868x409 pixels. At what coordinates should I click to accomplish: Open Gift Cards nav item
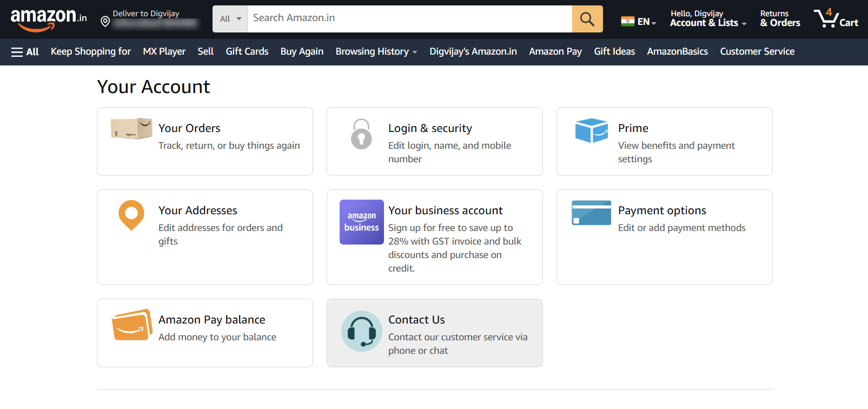tap(247, 52)
